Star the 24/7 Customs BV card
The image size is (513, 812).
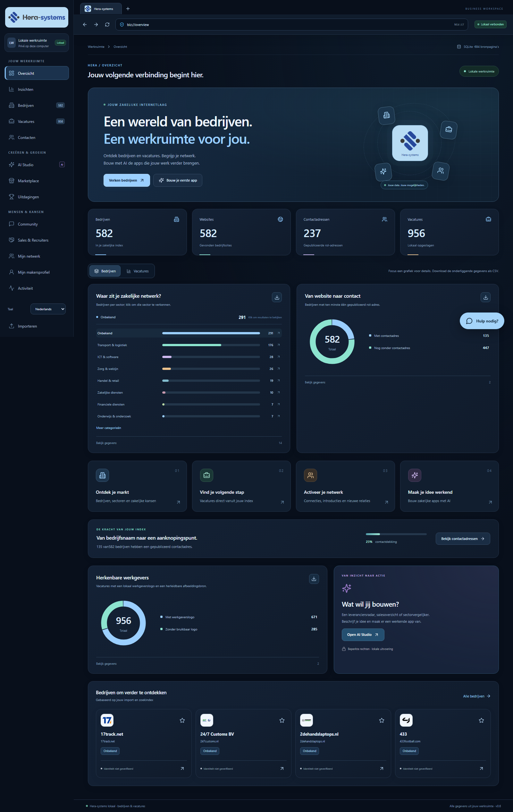click(x=282, y=720)
